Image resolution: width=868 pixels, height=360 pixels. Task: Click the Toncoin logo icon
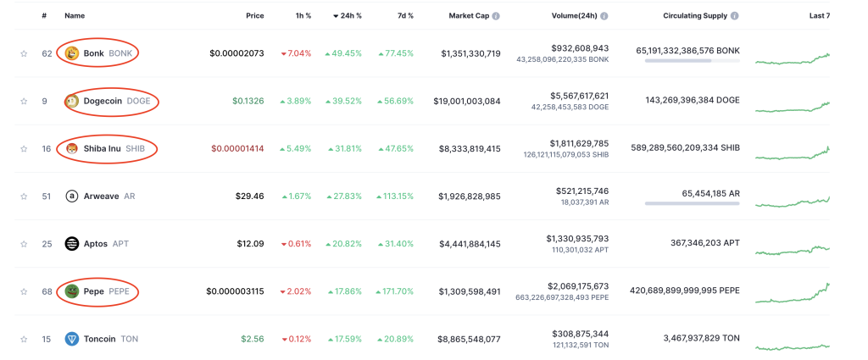(72, 339)
